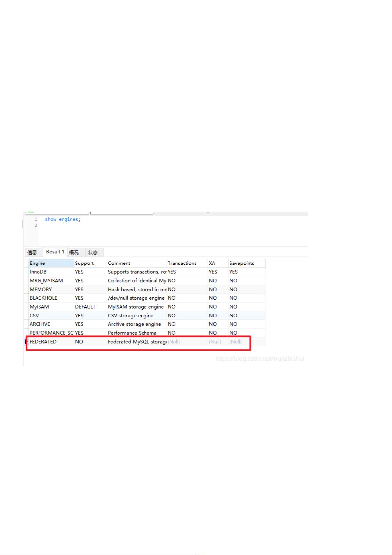Click the 'Performance Schema' comment cell
The height and width of the screenshot is (555, 392).
[x=137, y=333]
